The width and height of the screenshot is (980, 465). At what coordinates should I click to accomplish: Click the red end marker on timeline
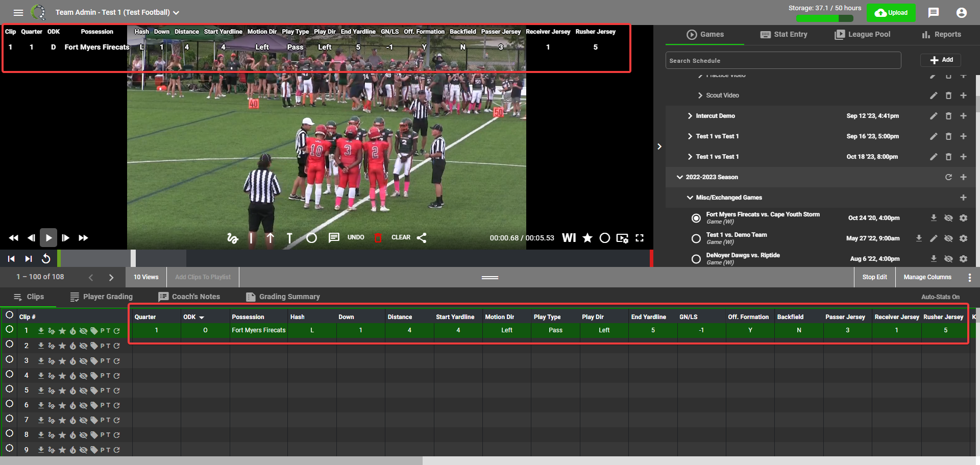tap(651, 258)
